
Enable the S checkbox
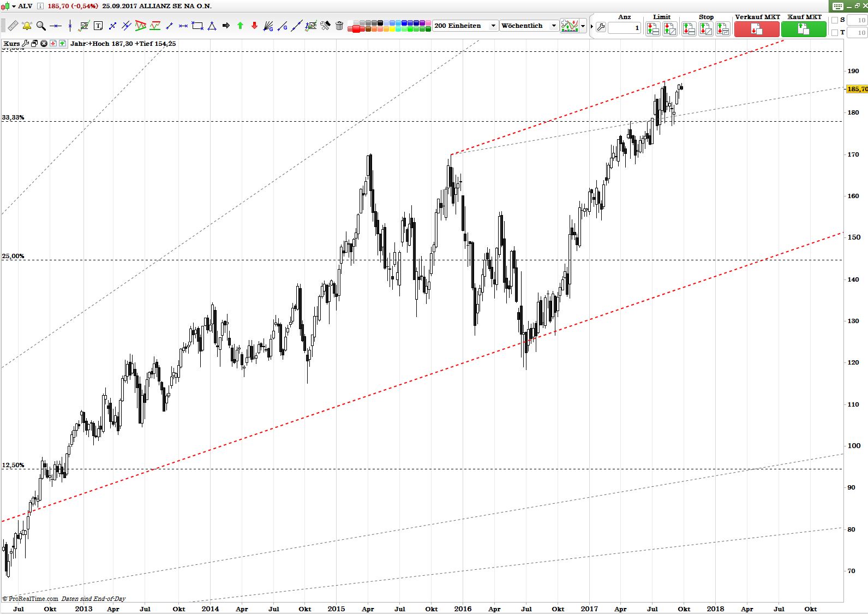point(834,20)
